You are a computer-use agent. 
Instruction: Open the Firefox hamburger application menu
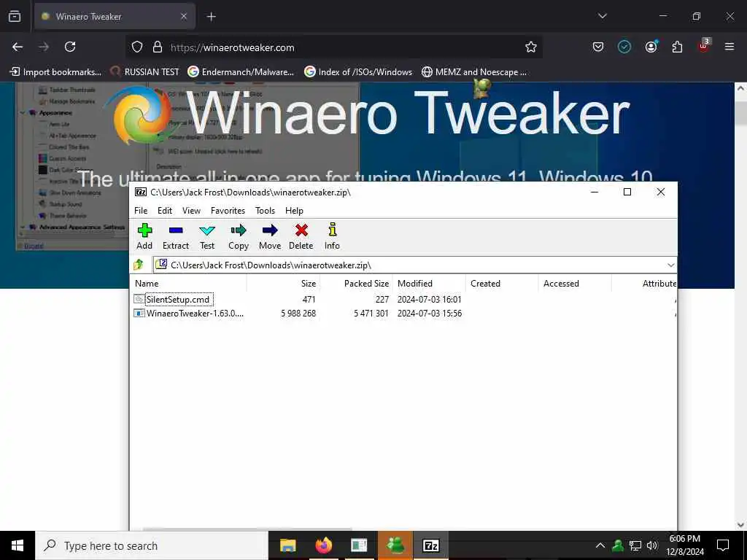729,47
